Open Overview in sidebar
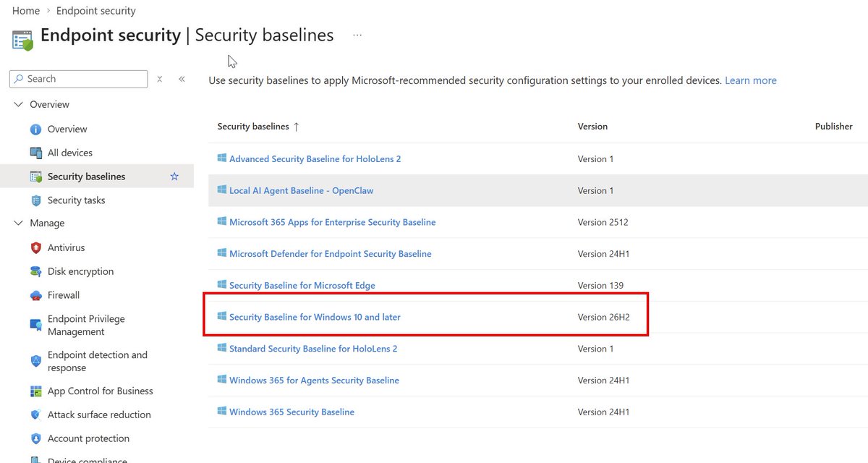Screen dimensions: 868x463 pyautogui.click(x=67, y=129)
